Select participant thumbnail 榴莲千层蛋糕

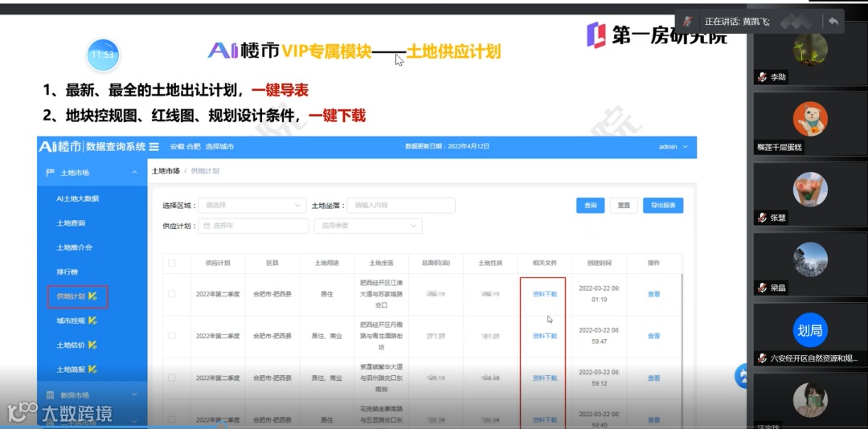click(x=810, y=124)
